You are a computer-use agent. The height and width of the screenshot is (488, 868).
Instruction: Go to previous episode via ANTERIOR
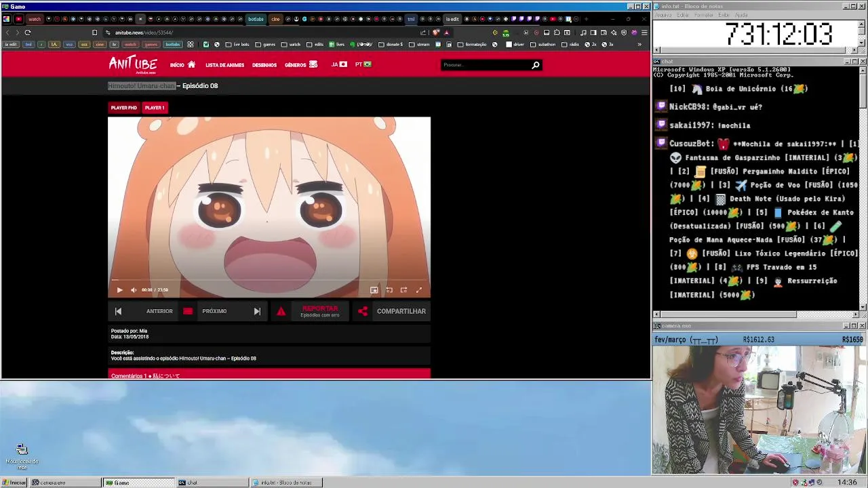[159, 311]
